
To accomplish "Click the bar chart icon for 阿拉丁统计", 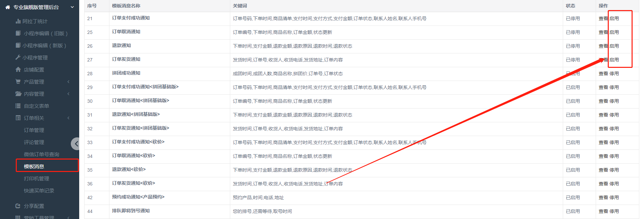I will coord(18,21).
